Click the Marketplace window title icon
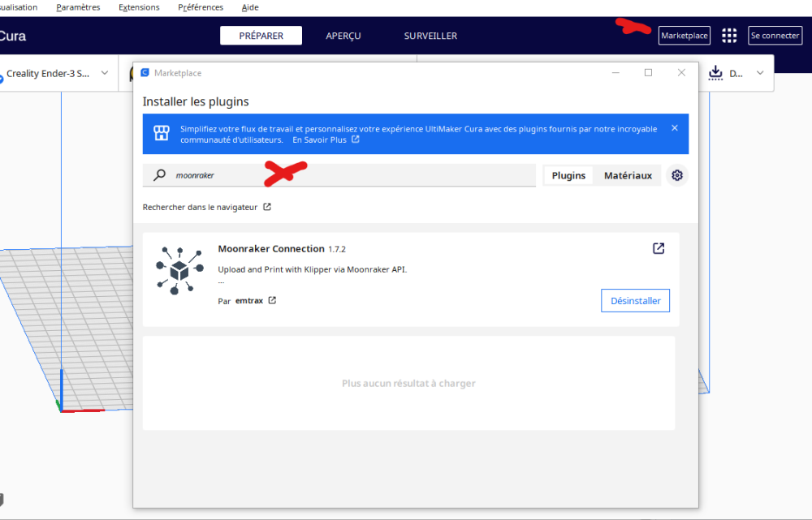Screen dimensions: 812x520 click(145, 72)
